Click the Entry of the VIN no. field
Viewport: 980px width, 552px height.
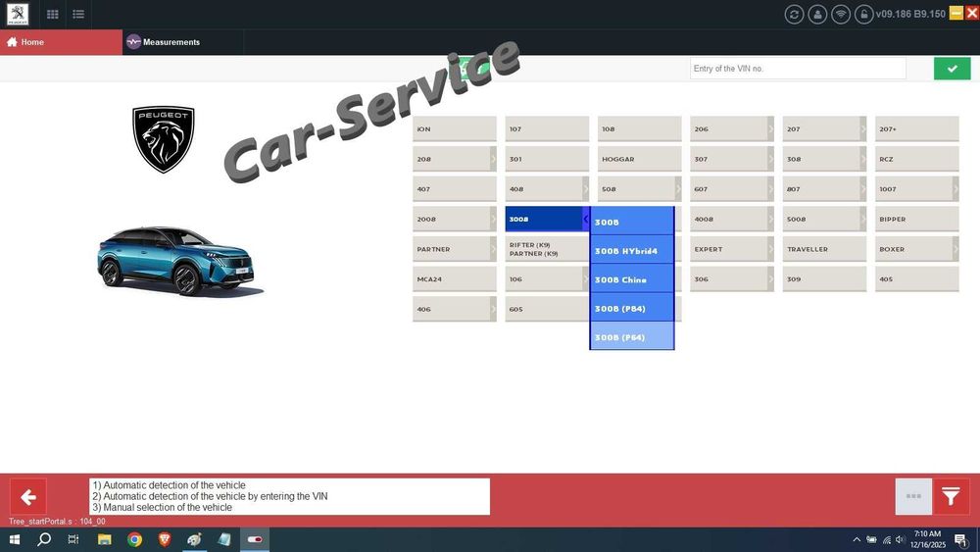coord(798,68)
